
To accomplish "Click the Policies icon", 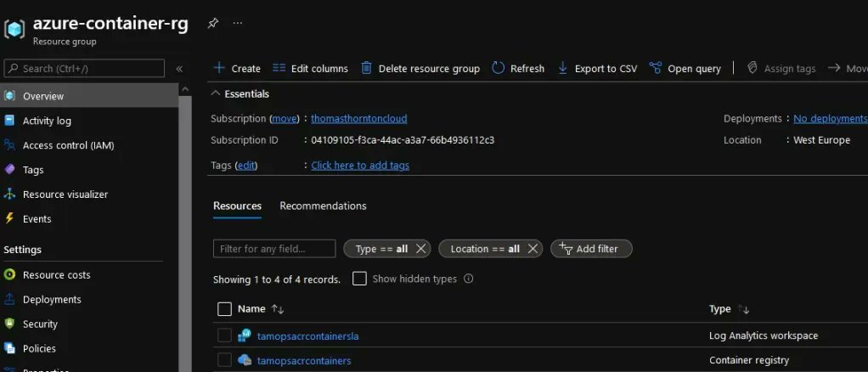I will click(x=9, y=348).
